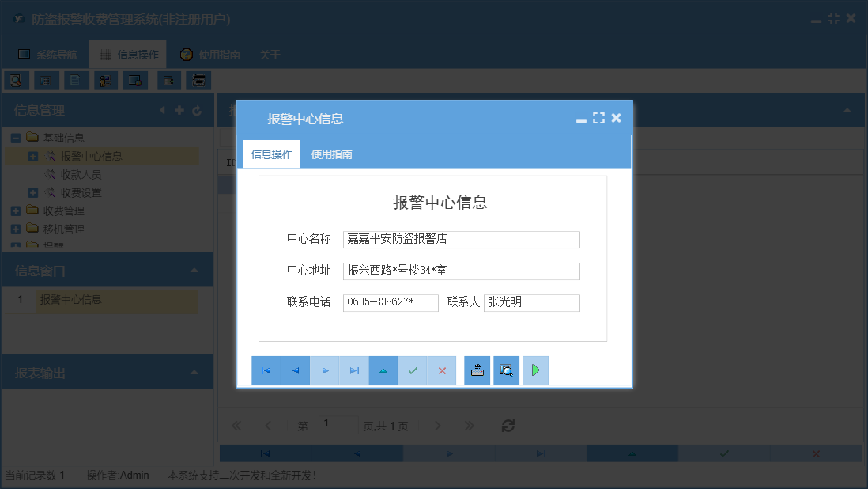Click the monitor settings icon on the toolbar
Image resolution: width=868 pixels, height=489 pixels.
click(135, 80)
